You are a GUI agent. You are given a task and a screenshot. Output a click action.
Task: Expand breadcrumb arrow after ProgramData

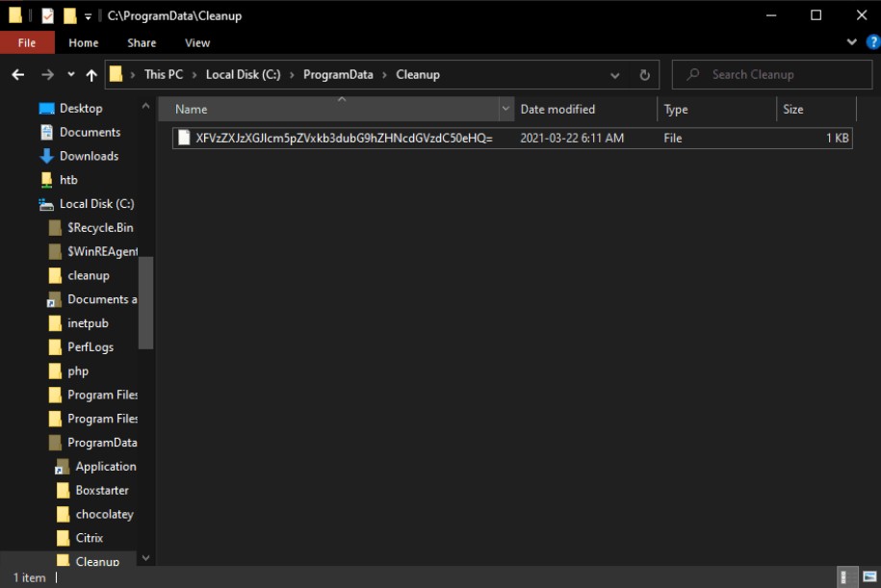pyautogui.click(x=385, y=75)
